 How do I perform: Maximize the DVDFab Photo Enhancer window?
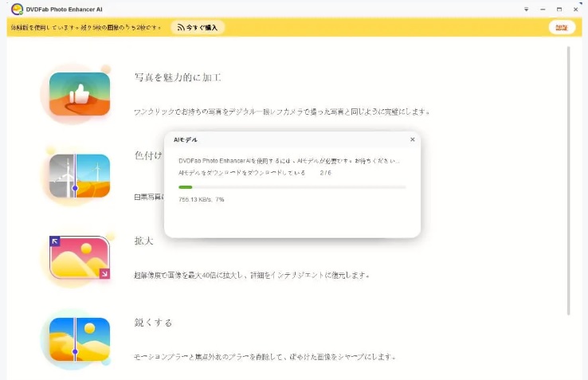(559, 9)
